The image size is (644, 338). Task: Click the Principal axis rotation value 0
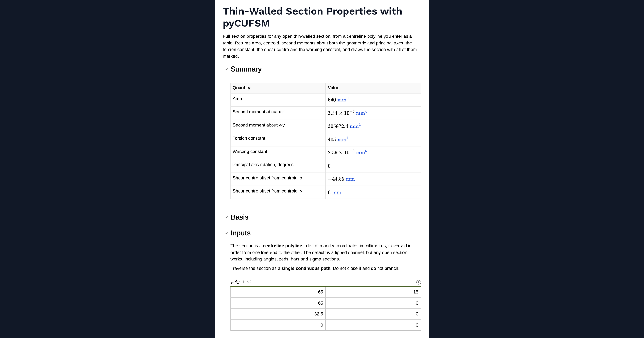pos(329,166)
